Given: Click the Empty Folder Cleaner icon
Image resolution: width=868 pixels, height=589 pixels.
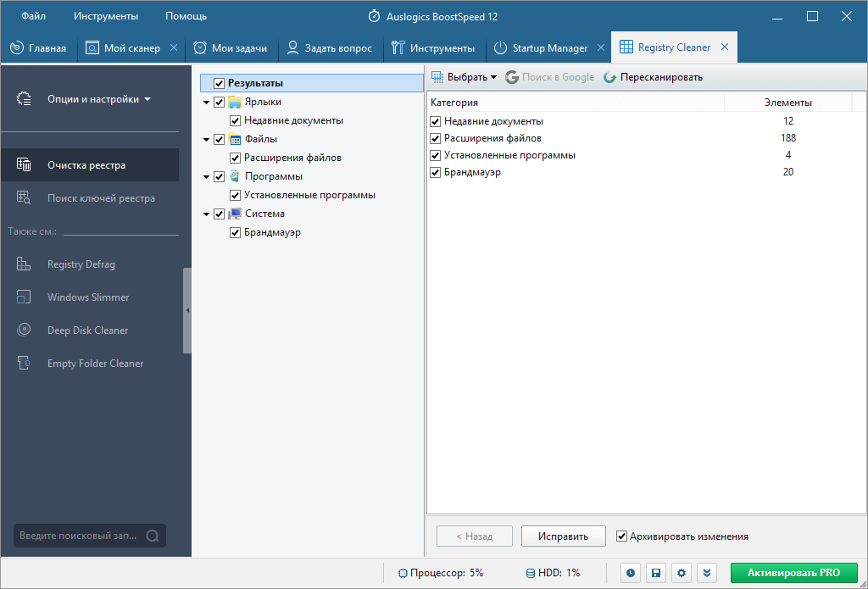Looking at the screenshot, I should pyautogui.click(x=24, y=363).
